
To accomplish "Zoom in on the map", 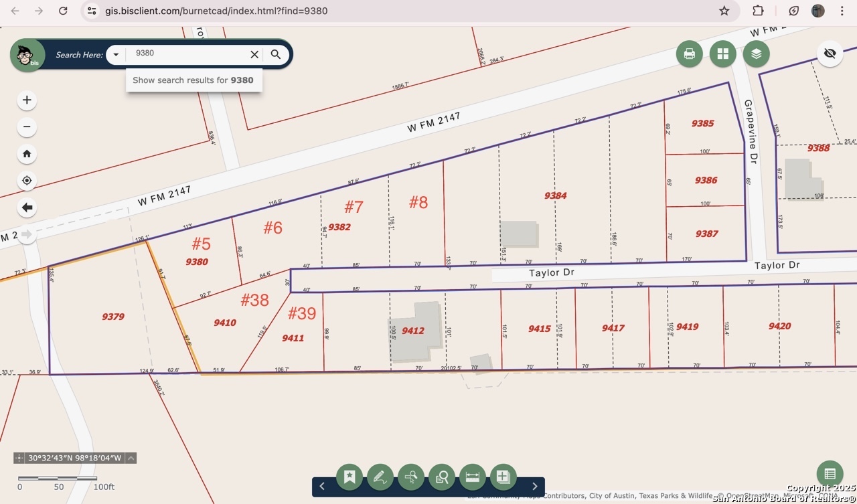I will [27, 100].
